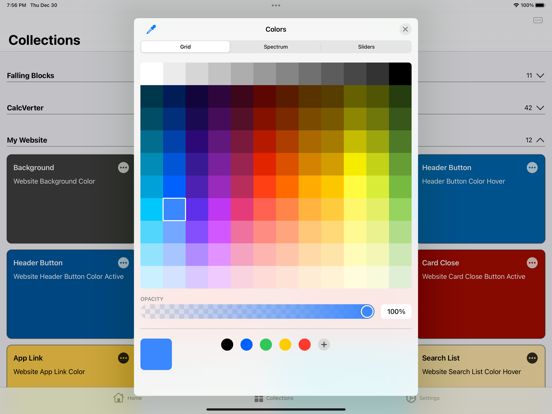Open the Background color card

(70, 199)
